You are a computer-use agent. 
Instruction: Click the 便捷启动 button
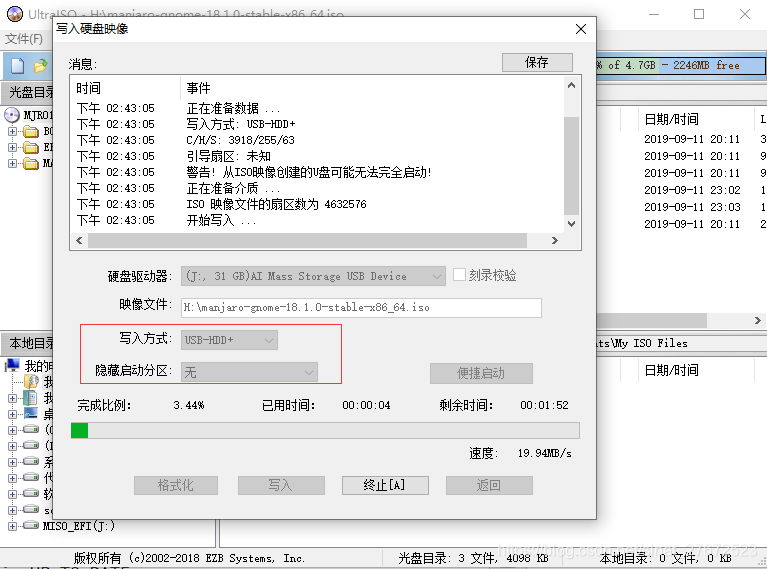(x=481, y=373)
